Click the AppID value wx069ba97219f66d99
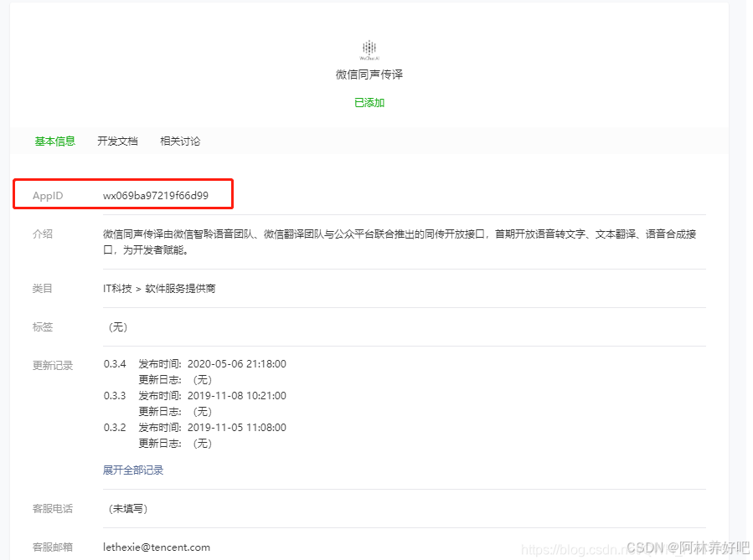 [x=156, y=195]
